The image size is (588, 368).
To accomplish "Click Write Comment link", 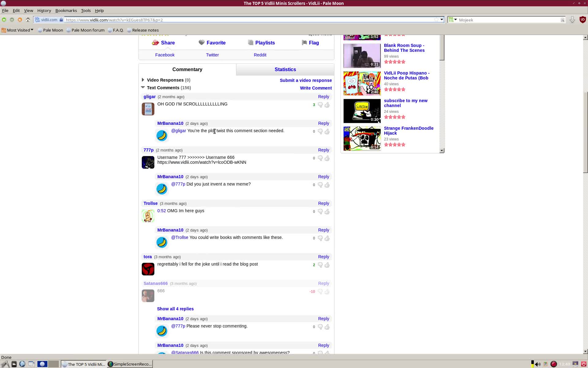I will [x=316, y=88].
